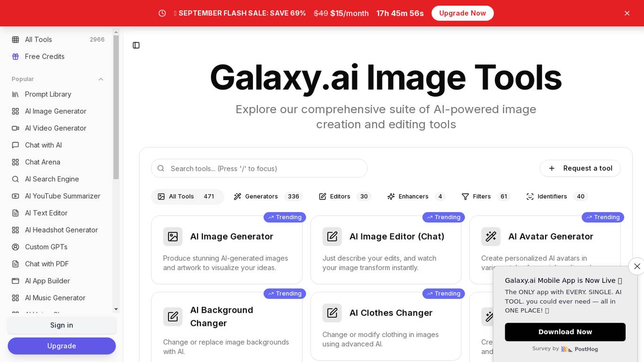Click the Request a tool button
This screenshot has height=362, width=644.
tap(580, 168)
